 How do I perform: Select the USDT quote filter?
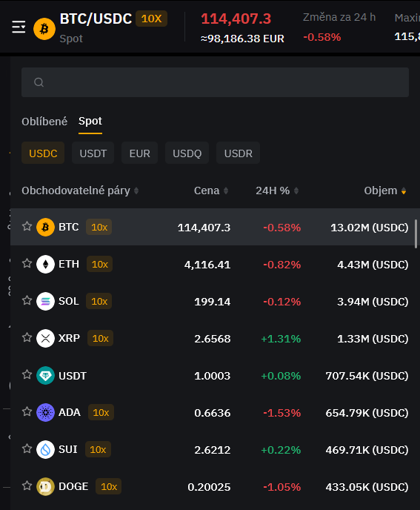[93, 153]
